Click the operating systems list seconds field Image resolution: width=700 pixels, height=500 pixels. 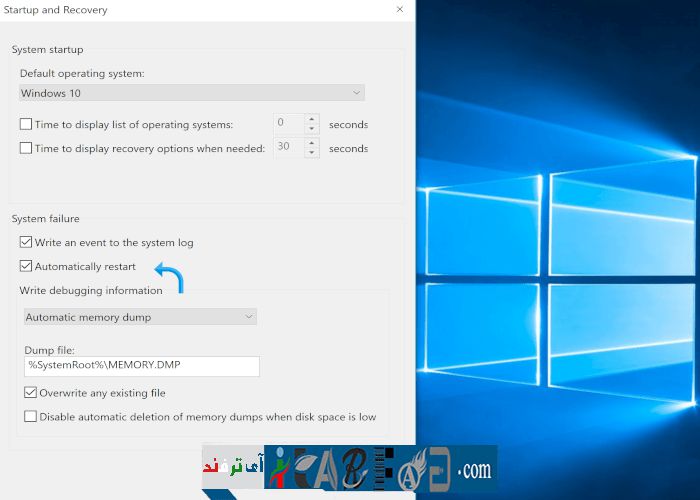point(288,123)
